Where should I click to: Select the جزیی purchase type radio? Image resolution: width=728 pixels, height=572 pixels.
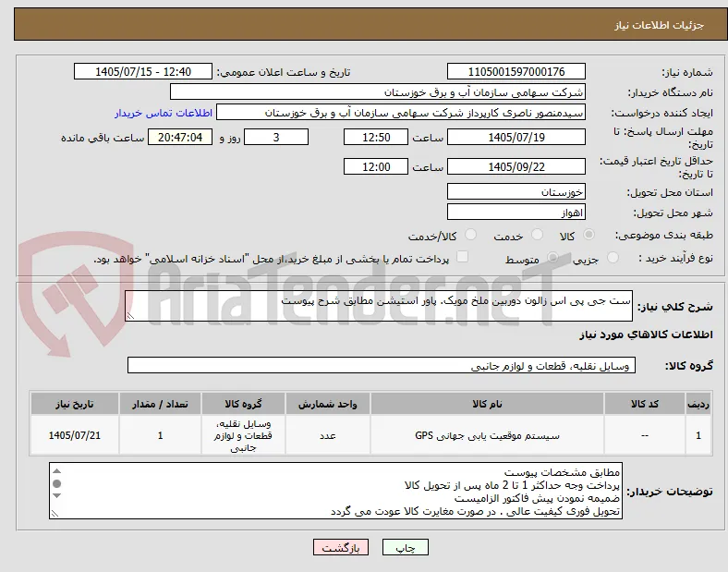[x=613, y=257]
